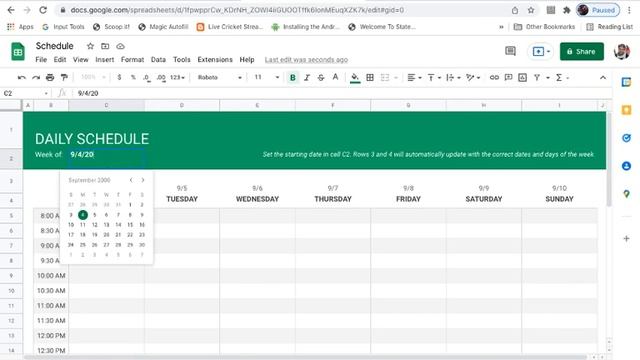Open the browser Extensions puzzle icon
640x360 pixels.
point(566,10)
